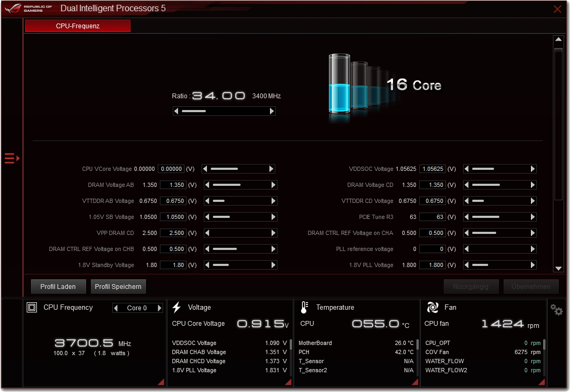Click the 1.8V Standby Voltage input field

click(173, 264)
